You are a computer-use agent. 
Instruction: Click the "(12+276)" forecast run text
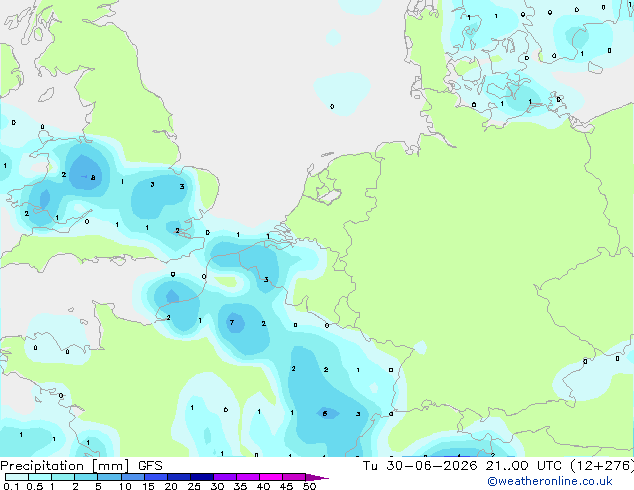pyautogui.click(x=602, y=466)
